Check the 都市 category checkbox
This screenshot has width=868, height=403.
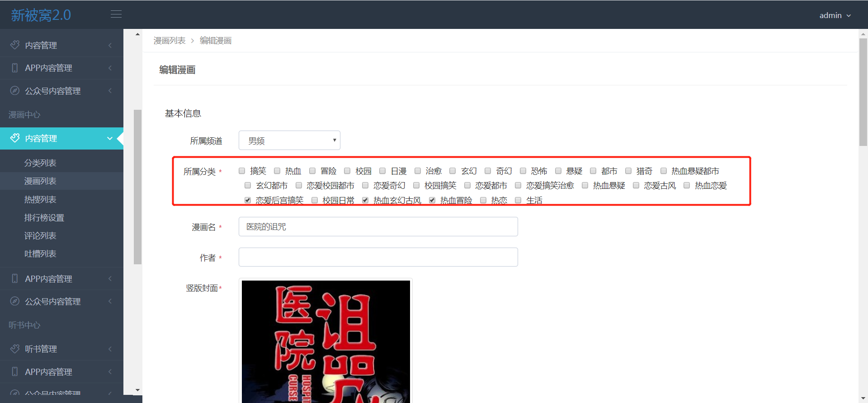[x=593, y=171]
